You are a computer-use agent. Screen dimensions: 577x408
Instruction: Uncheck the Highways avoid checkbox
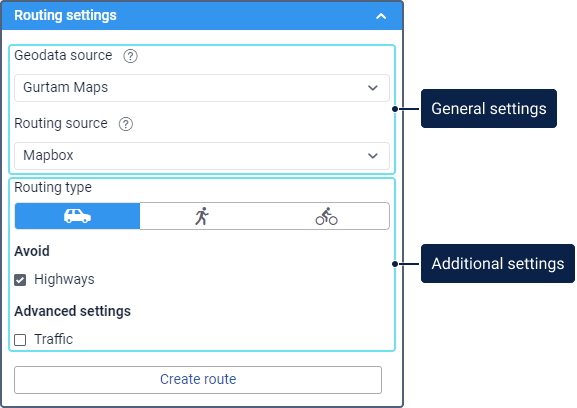pos(20,280)
